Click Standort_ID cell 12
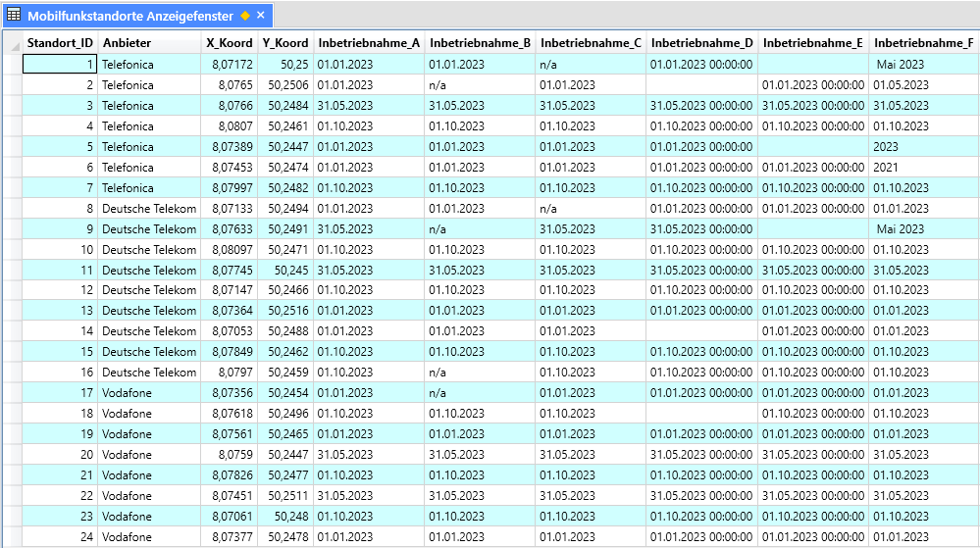Viewport: 980px width, 548px height. (60, 289)
